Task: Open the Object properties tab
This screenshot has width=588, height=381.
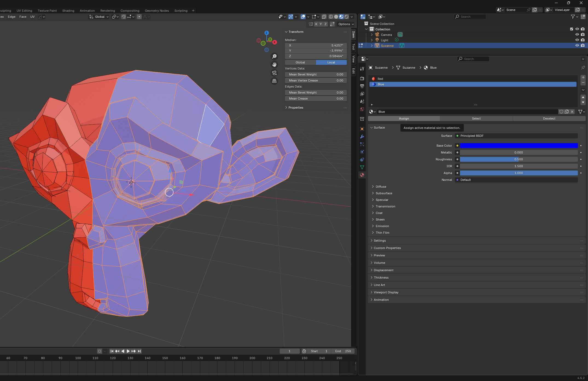Action: (362, 129)
